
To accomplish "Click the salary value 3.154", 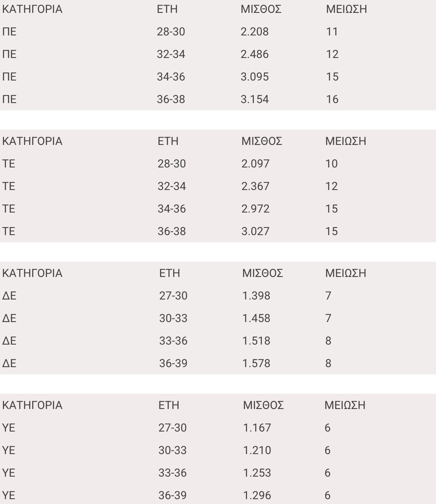I will tap(254, 99).
